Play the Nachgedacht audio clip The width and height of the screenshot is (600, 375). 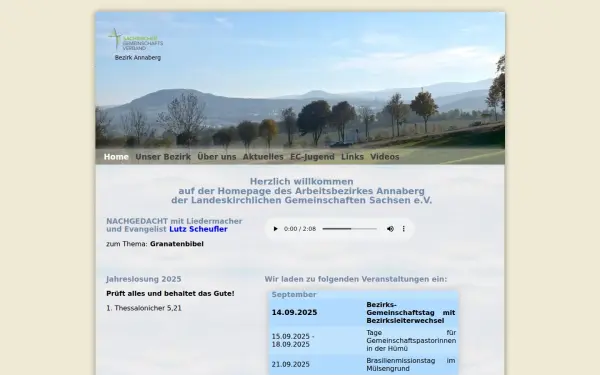(275, 229)
